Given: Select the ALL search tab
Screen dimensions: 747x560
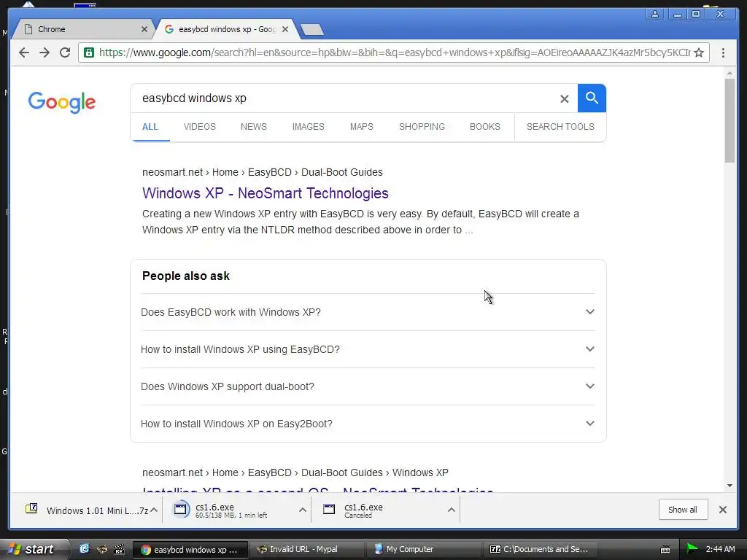Looking at the screenshot, I should 150,127.
